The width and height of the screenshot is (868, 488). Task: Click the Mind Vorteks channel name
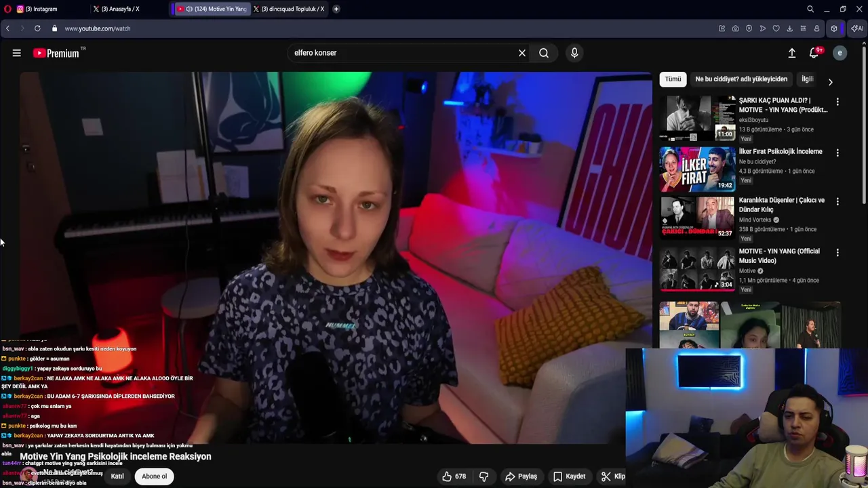(x=756, y=220)
